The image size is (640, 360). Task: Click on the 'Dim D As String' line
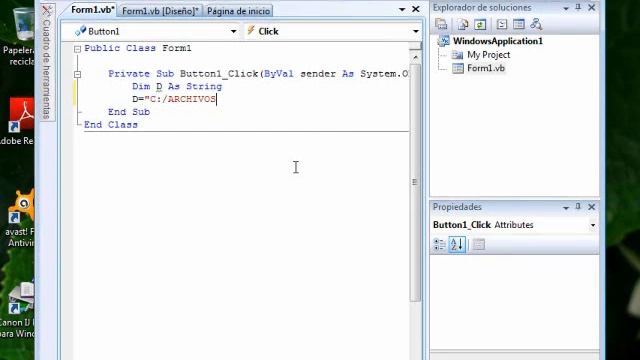(177, 87)
